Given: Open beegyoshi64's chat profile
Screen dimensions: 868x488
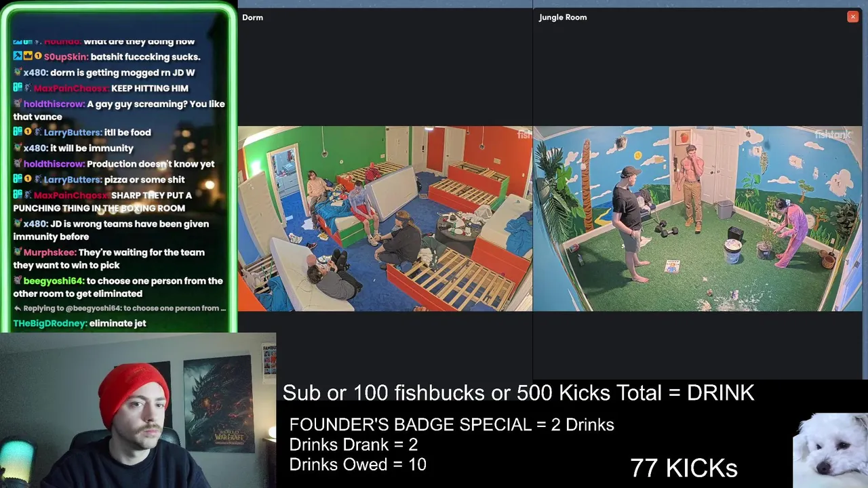Looking at the screenshot, I should point(54,281).
